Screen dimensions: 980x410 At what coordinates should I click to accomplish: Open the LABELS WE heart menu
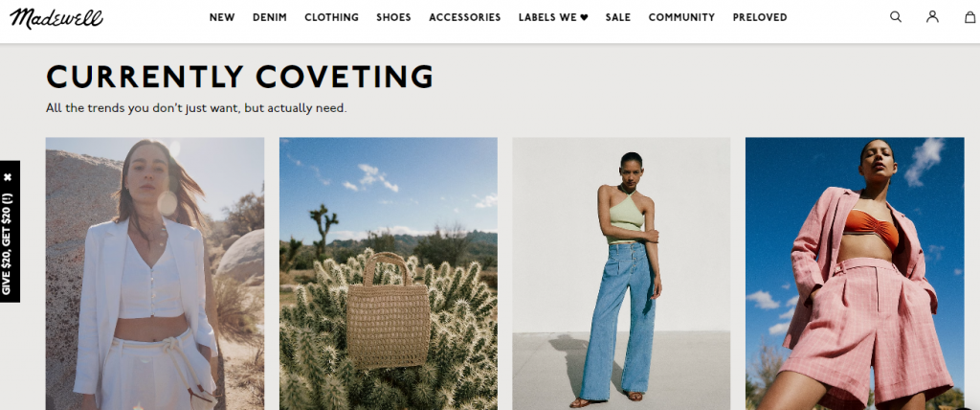(553, 17)
